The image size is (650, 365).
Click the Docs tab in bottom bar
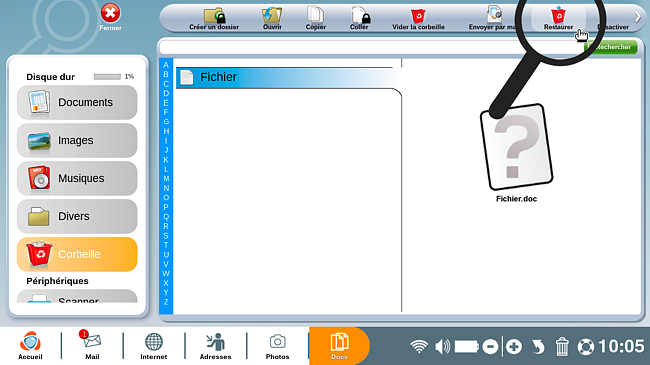[x=339, y=346]
